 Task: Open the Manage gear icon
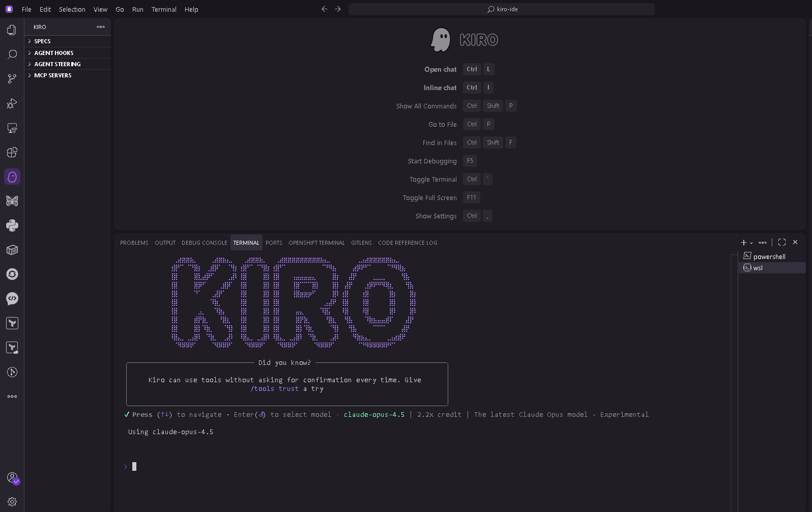12,502
